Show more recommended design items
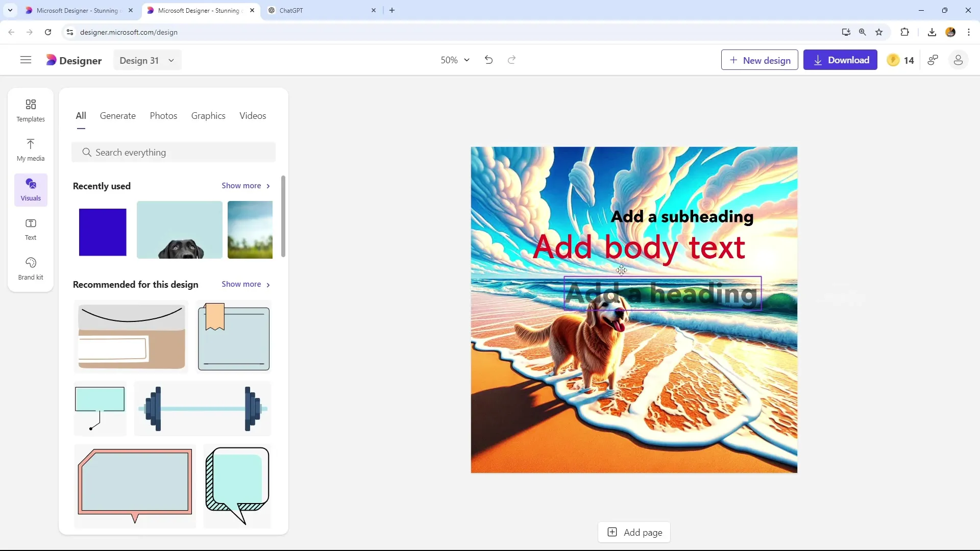The image size is (980, 551). [246, 284]
